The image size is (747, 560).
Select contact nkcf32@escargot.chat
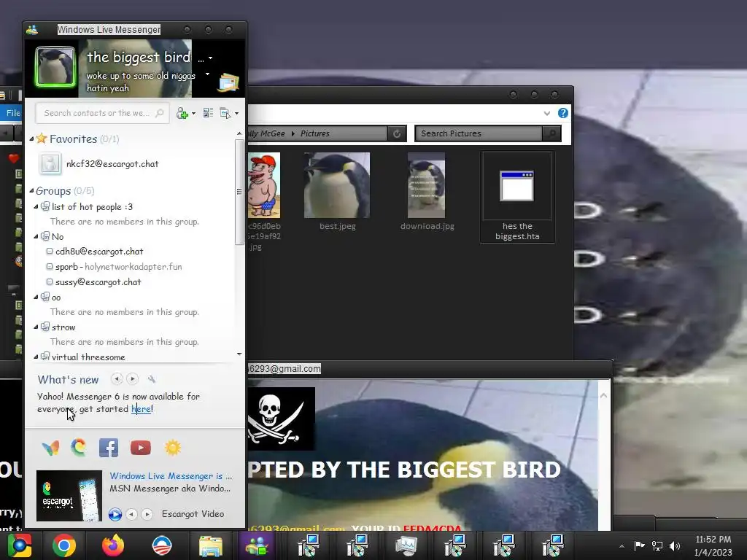112,164
